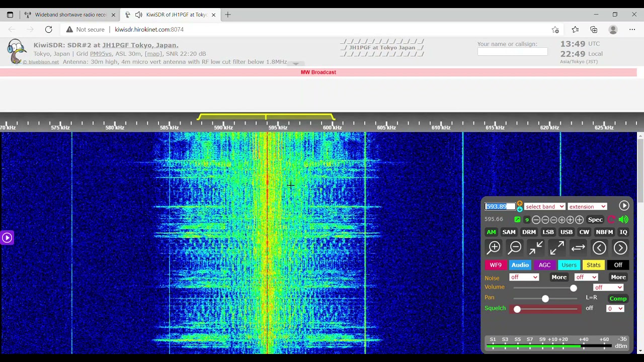Image resolution: width=644 pixels, height=362 pixels.
Task: Expand the Noise off dropdown
Action: 524,277
